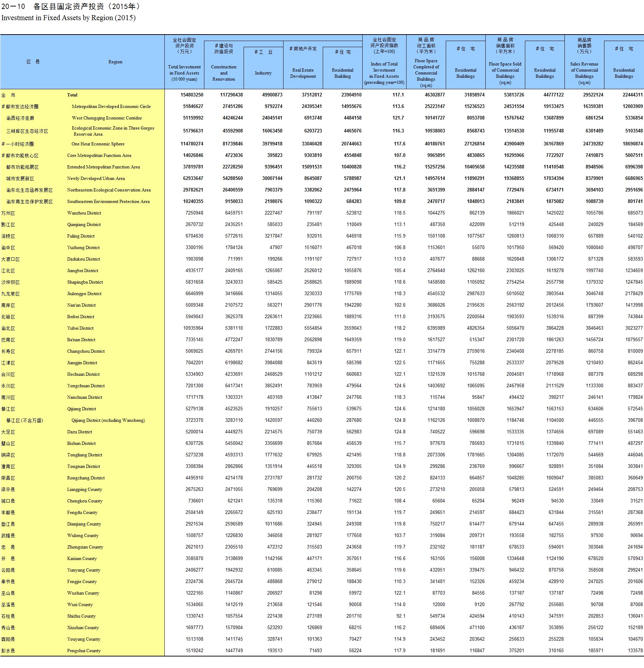This screenshot has height=668, width=644.
Task: Select the "Real Estate Development" column header
Action: pyautogui.click(x=303, y=73)
